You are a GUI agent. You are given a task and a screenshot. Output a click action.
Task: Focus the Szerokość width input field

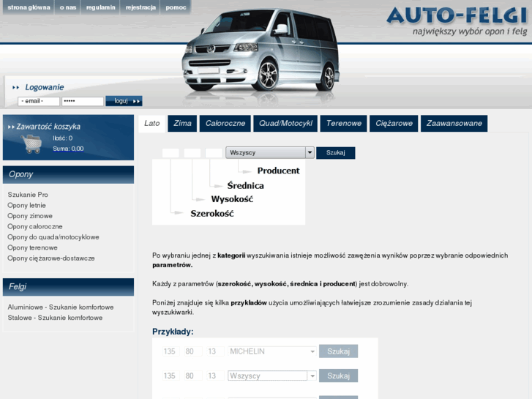171,153
